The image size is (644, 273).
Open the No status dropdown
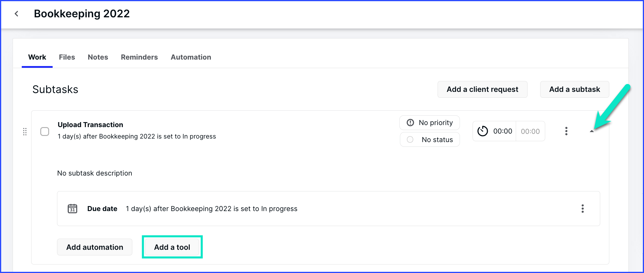point(430,140)
